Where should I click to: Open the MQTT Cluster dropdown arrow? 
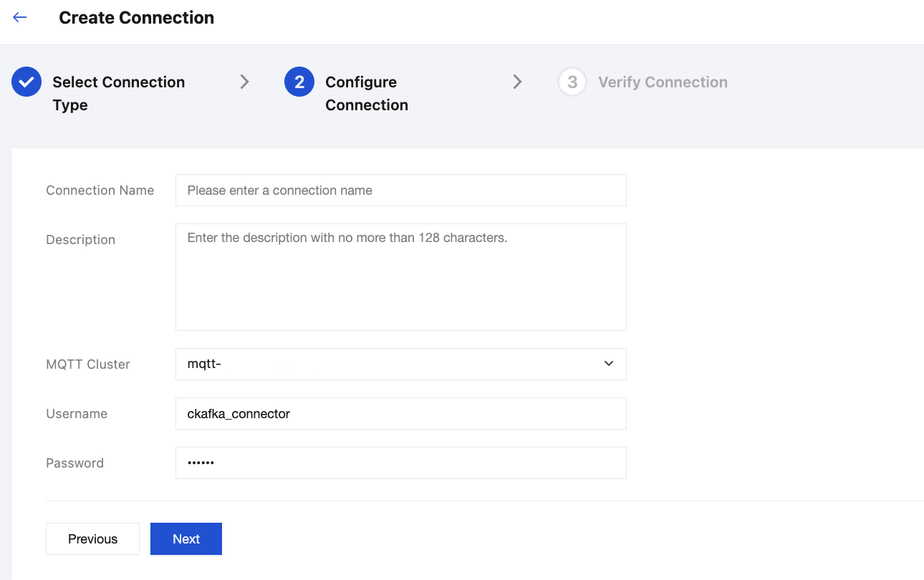click(x=609, y=364)
